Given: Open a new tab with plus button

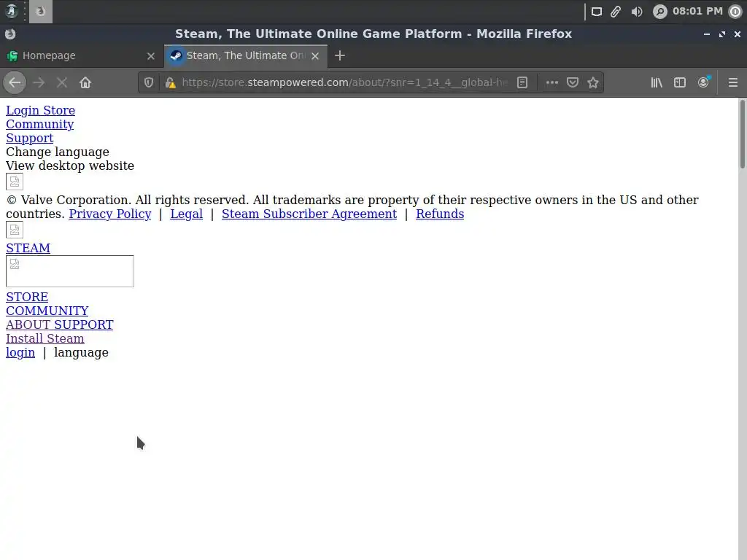Looking at the screenshot, I should (340, 55).
